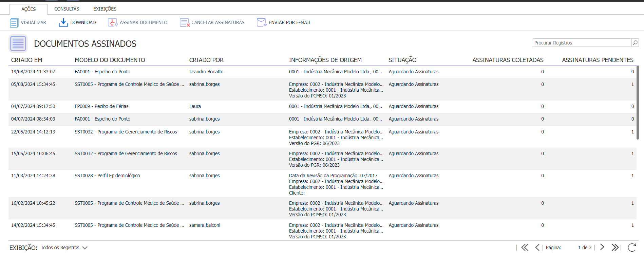This screenshot has width=644, height=255.
Task: Focus the Procurar Registros search field
Action: (x=582, y=43)
